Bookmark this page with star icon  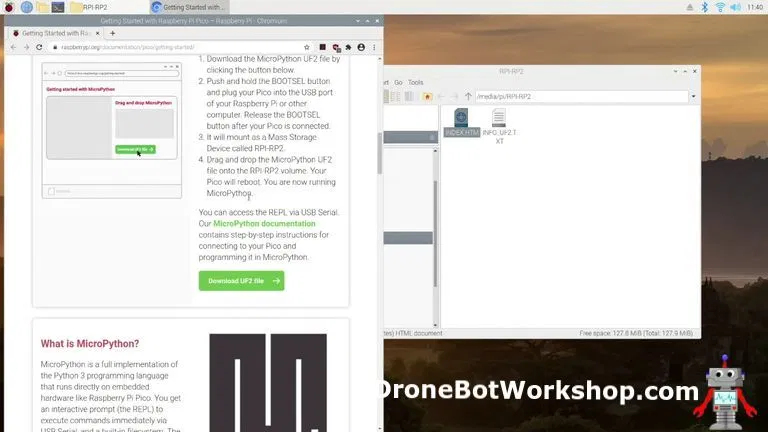(307, 47)
